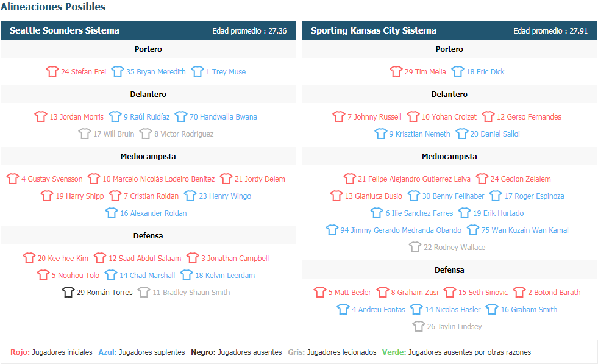
Task: Click the blue jersey icon beside Andreu Fontas
Action: click(343, 310)
